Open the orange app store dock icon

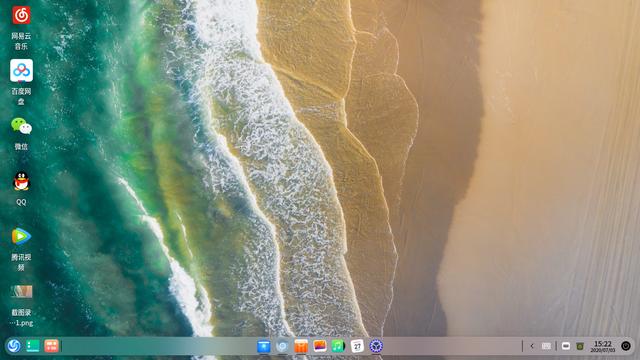(x=301, y=347)
